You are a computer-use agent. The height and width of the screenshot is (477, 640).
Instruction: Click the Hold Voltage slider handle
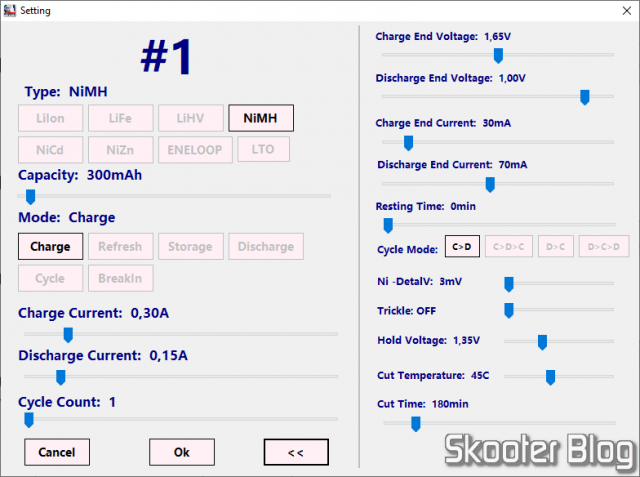(x=542, y=342)
